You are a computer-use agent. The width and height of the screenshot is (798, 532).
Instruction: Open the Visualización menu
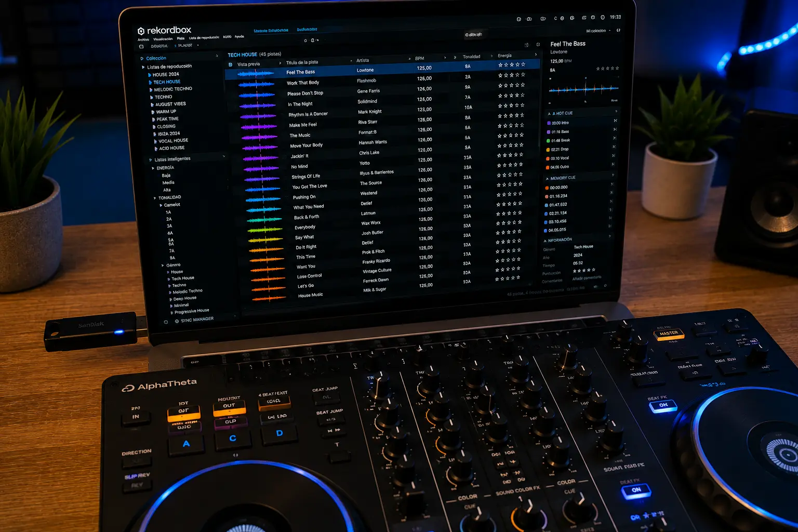[x=163, y=39]
